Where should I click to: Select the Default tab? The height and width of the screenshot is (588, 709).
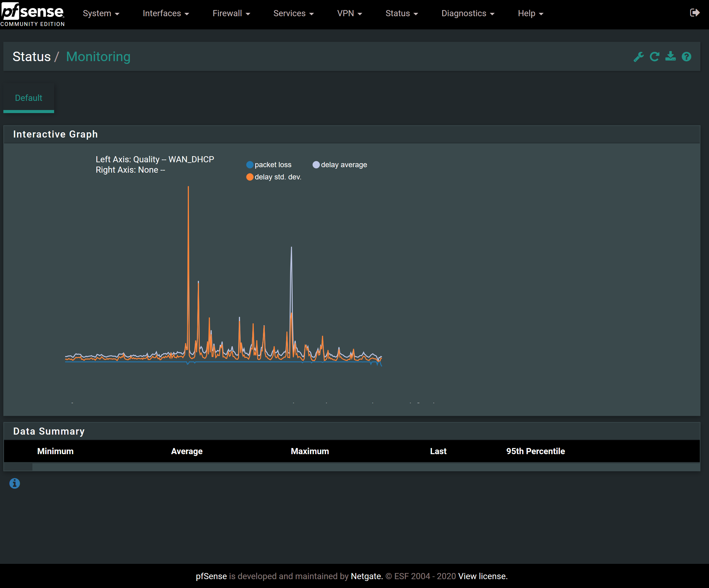[x=28, y=98]
